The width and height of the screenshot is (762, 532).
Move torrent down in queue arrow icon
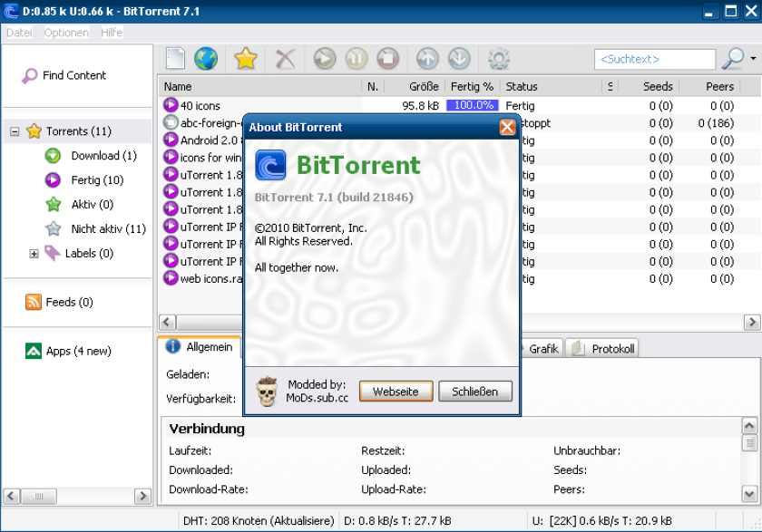(459, 59)
